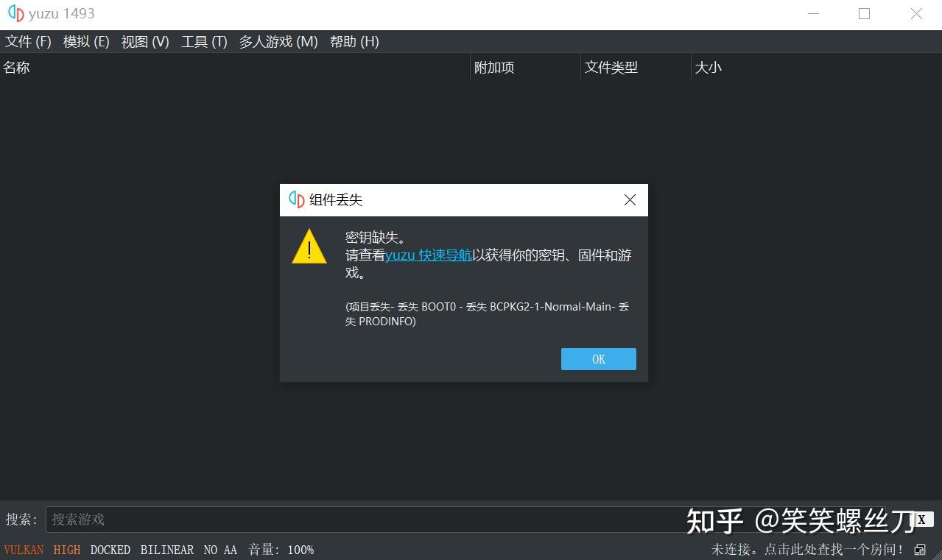Click the yellow warning triangle icon
The width and height of the screenshot is (942, 560).
click(x=309, y=247)
